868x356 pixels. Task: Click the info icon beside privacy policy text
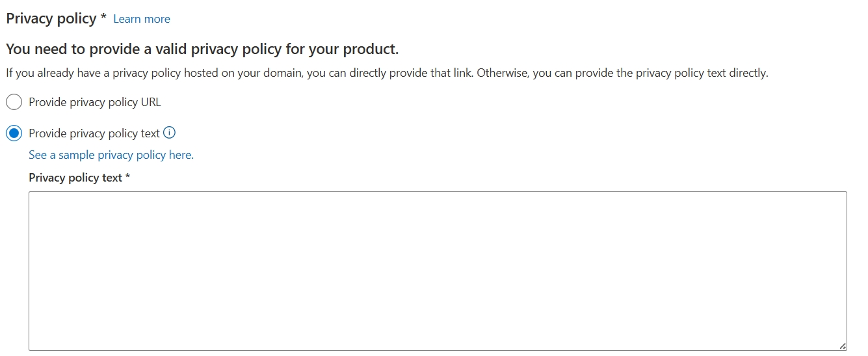point(170,133)
